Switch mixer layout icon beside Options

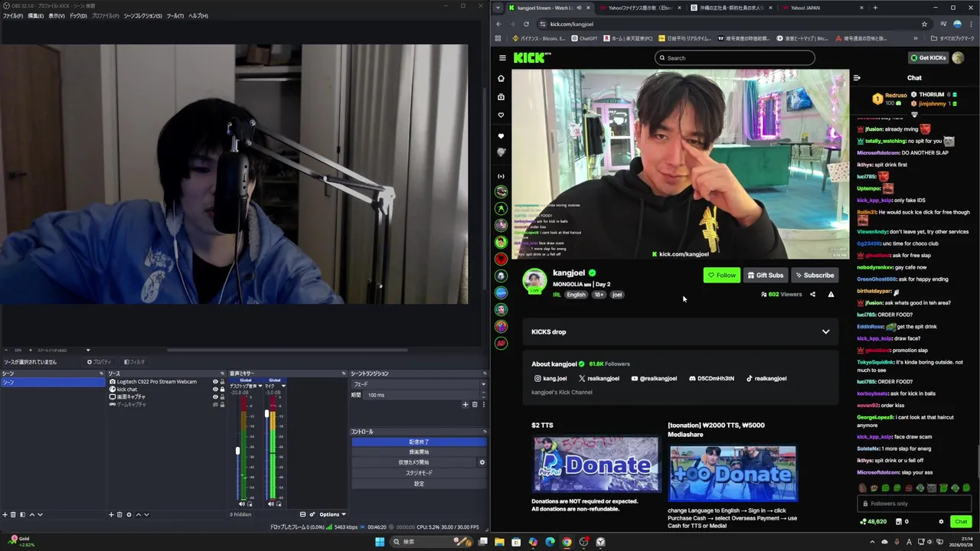coord(302,514)
